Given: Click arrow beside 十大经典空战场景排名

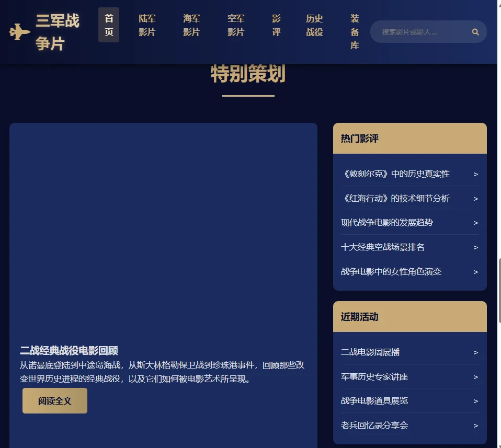Looking at the screenshot, I should 475,247.
